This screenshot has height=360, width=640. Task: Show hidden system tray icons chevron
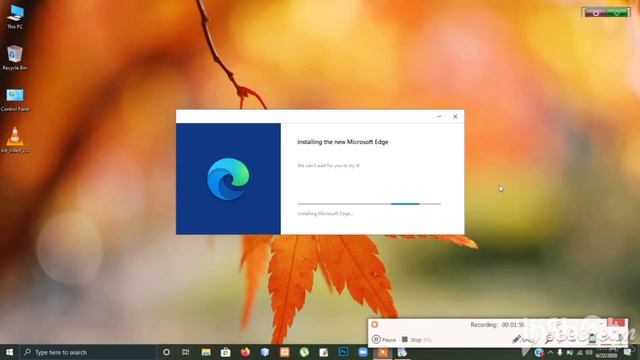[x=550, y=352]
